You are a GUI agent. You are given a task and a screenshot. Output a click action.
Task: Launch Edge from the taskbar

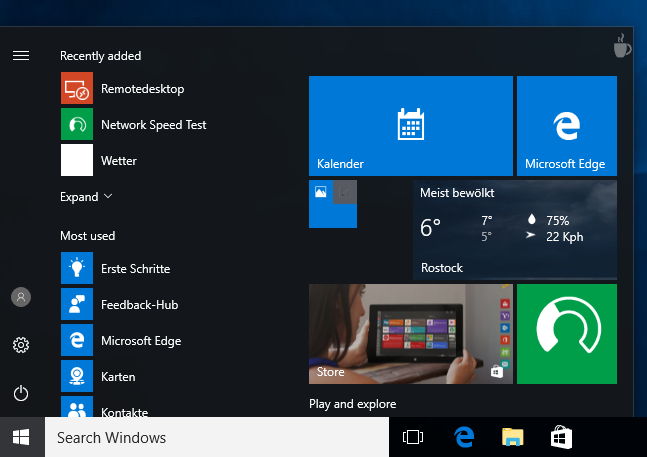tap(464, 437)
